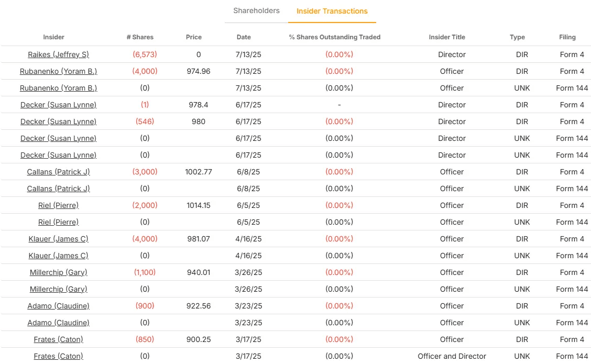Screen dimensions: 591x364
Task: Click Decker link in the 978.4 price row
Action: coord(58,105)
